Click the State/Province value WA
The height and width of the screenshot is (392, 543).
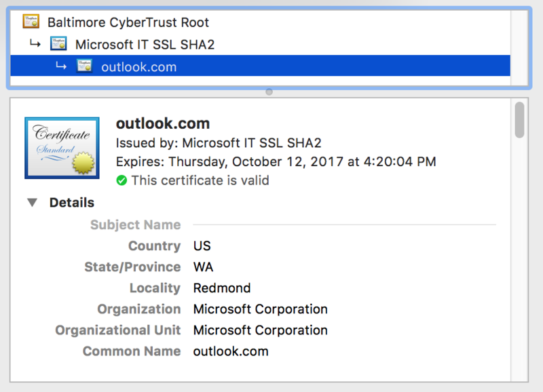[x=203, y=267]
